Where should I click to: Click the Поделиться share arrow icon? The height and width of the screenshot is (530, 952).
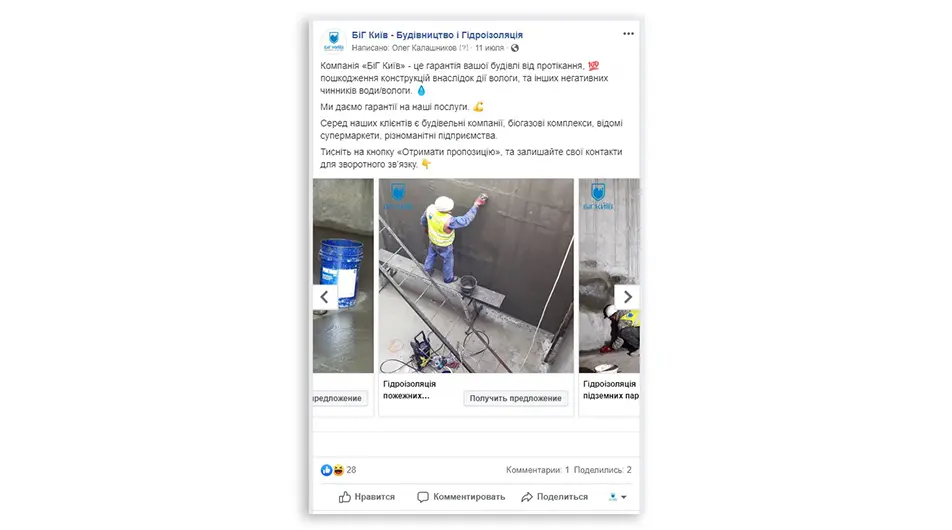[x=526, y=497]
